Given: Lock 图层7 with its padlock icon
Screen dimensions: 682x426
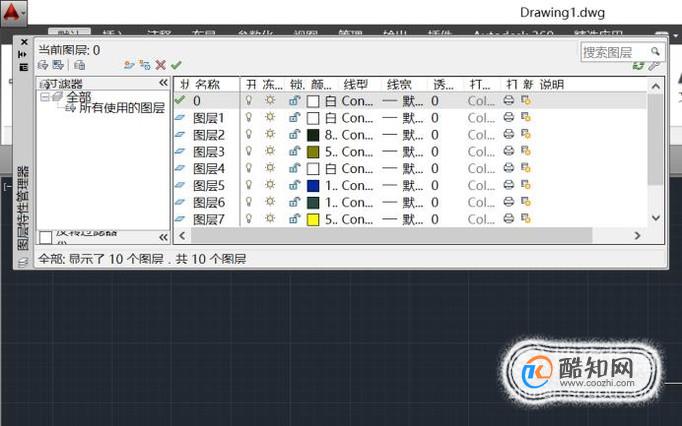Looking at the screenshot, I should point(295,219).
